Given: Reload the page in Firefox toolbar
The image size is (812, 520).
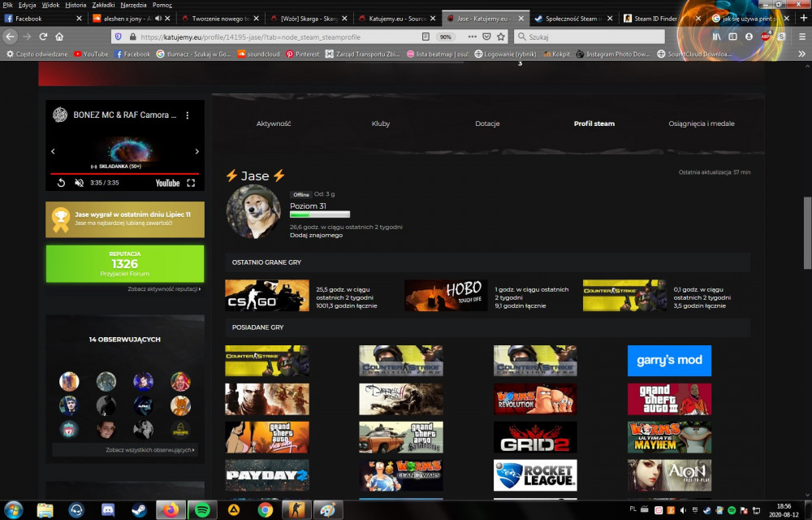Looking at the screenshot, I should [43, 37].
